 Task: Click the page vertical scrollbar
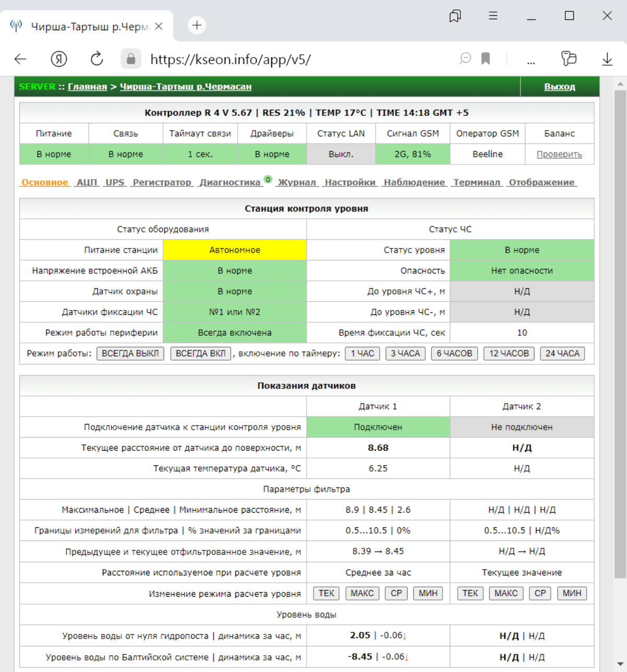(620, 334)
